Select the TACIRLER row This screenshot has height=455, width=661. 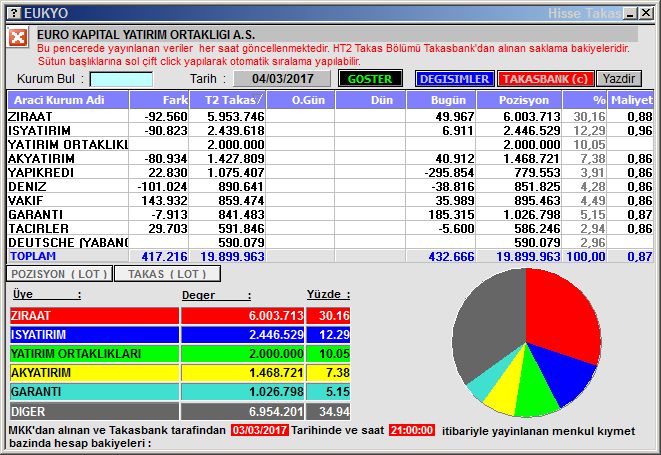[330, 229]
